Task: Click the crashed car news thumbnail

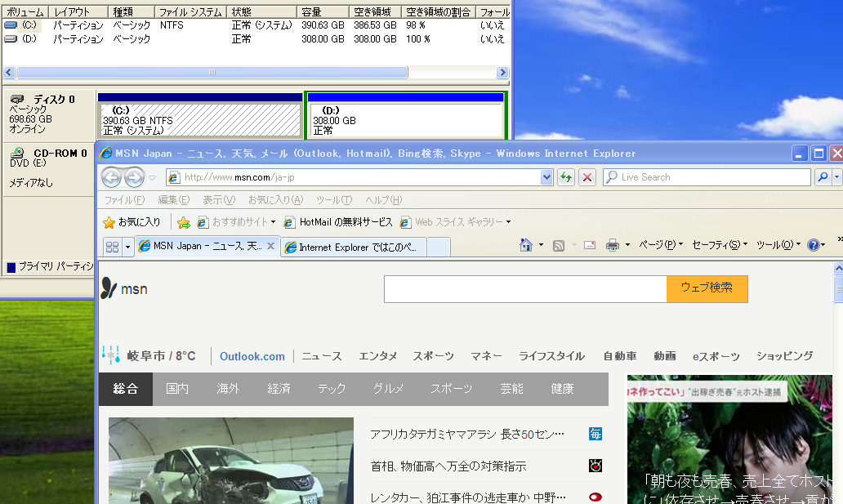Action: tap(231, 461)
